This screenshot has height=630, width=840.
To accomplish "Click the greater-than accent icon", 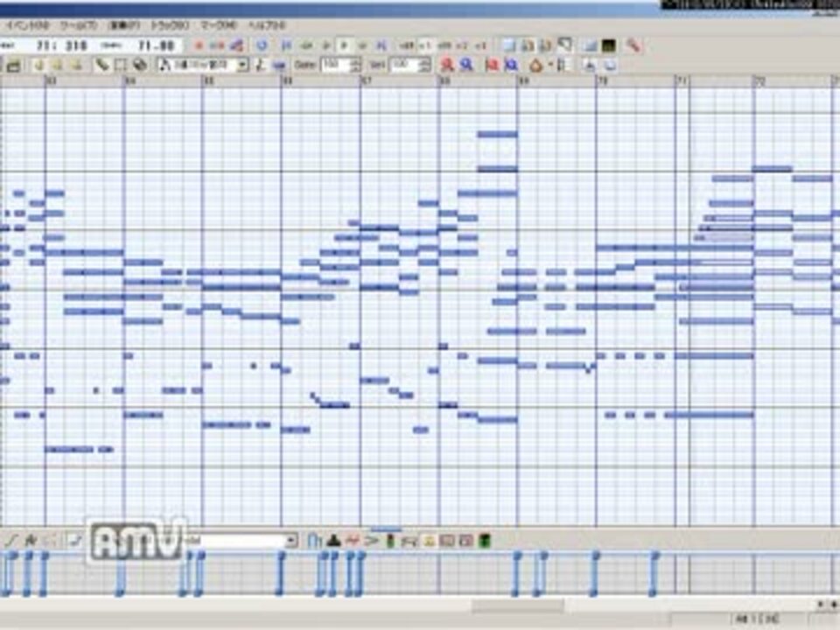I will click(371, 541).
